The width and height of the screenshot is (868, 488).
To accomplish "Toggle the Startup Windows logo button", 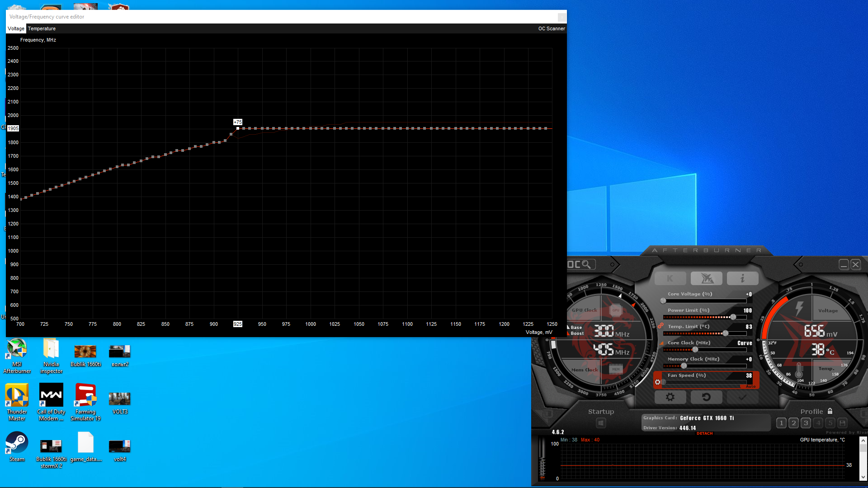I will click(601, 423).
